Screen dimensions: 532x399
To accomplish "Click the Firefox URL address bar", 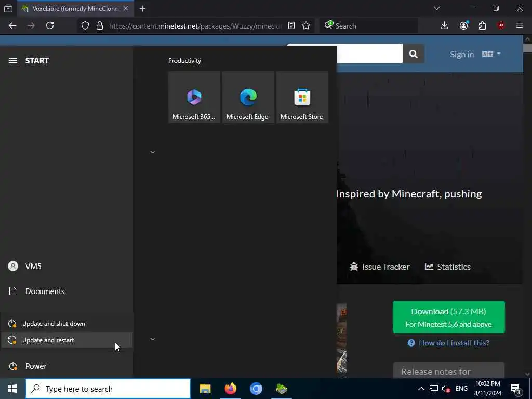I will (195, 26).
